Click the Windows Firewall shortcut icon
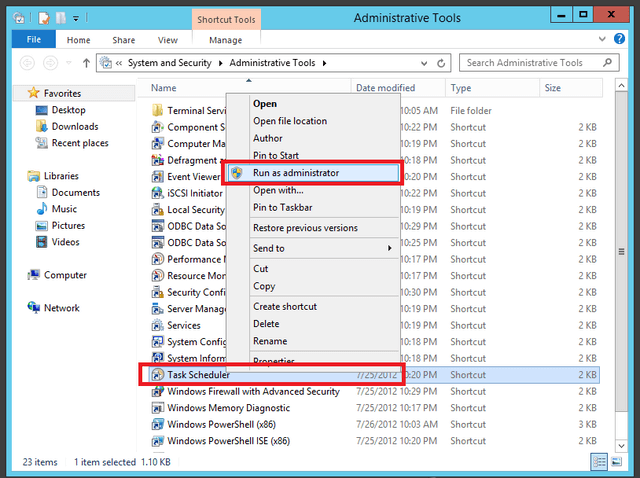640x478 pixels. point(158,391)
